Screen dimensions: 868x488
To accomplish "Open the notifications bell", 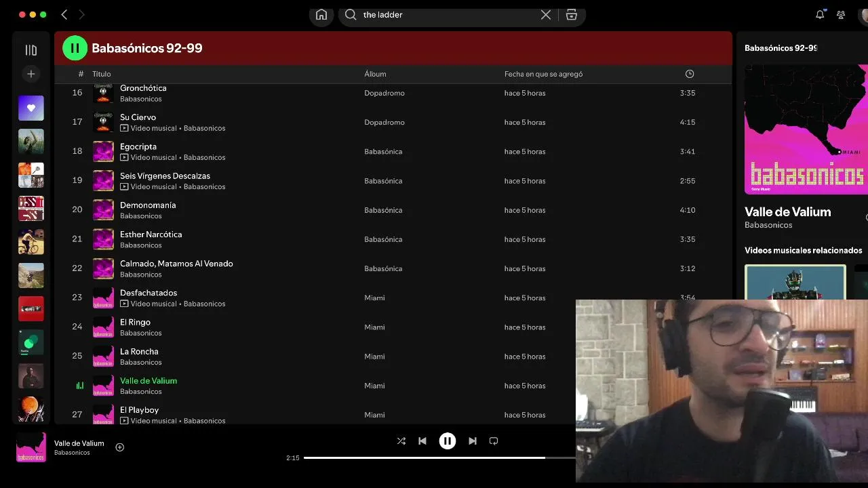I will [820, 14].
